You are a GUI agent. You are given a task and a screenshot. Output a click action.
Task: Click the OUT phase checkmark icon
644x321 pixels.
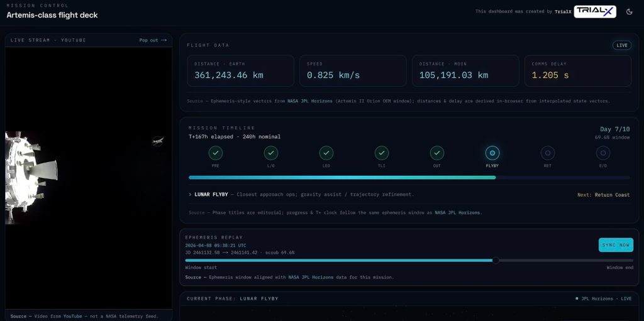pos(437,153)
